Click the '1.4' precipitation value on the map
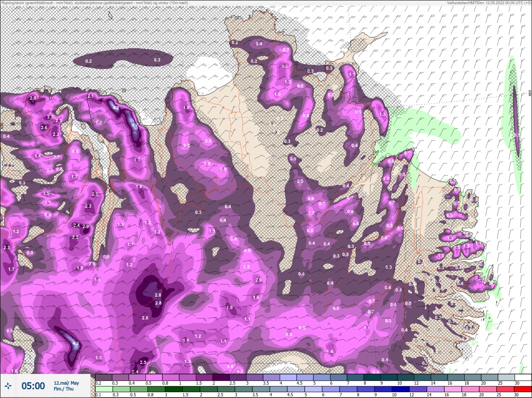Image resolution: width=532 pixels, height=398 pixels. [x=330, y=352]
